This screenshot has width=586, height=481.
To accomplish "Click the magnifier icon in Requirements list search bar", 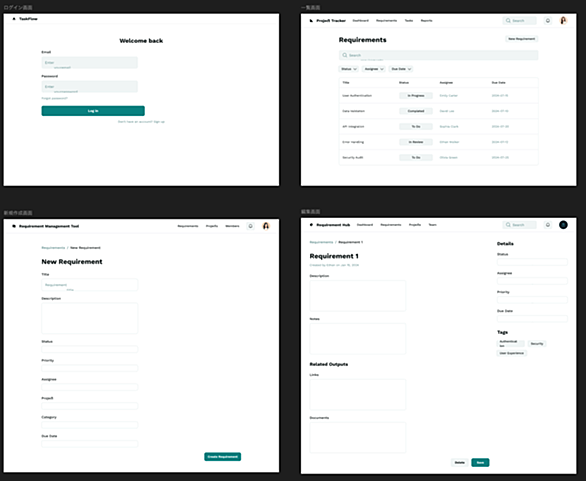I will (345, 55).
